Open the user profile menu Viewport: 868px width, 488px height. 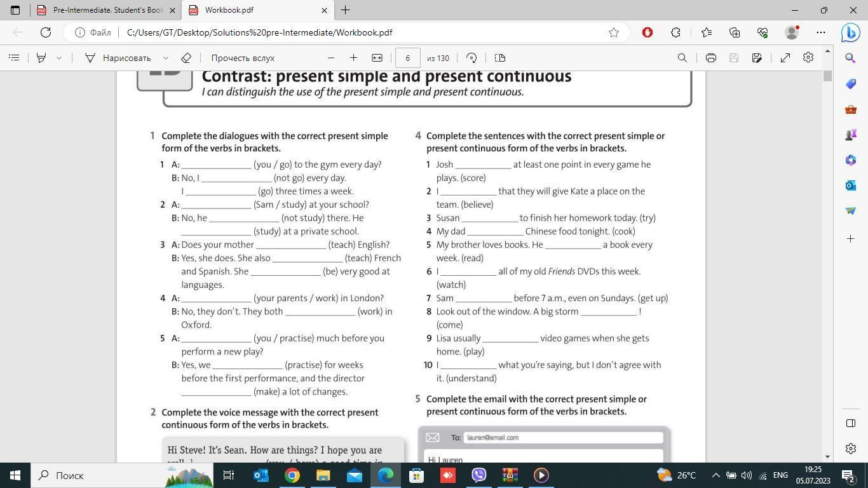pos(792,32)
